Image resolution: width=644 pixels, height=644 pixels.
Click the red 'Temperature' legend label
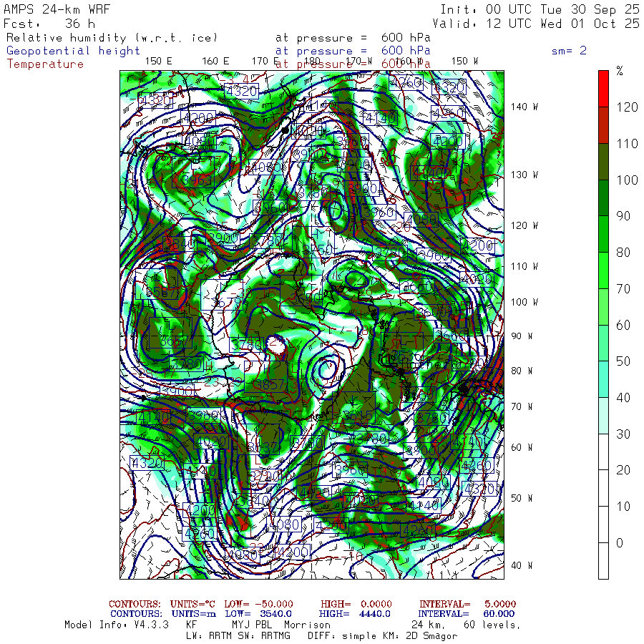[x=45, y=64]
